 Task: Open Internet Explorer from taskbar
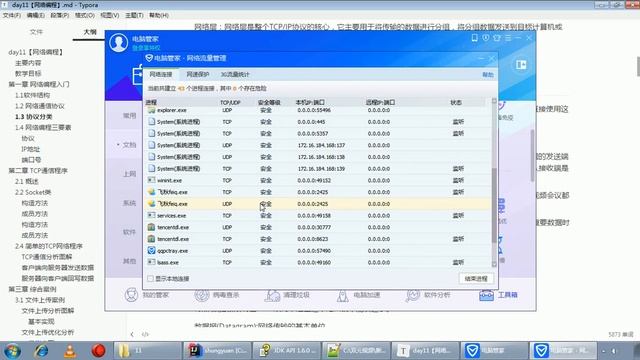(x=41, y=351)
